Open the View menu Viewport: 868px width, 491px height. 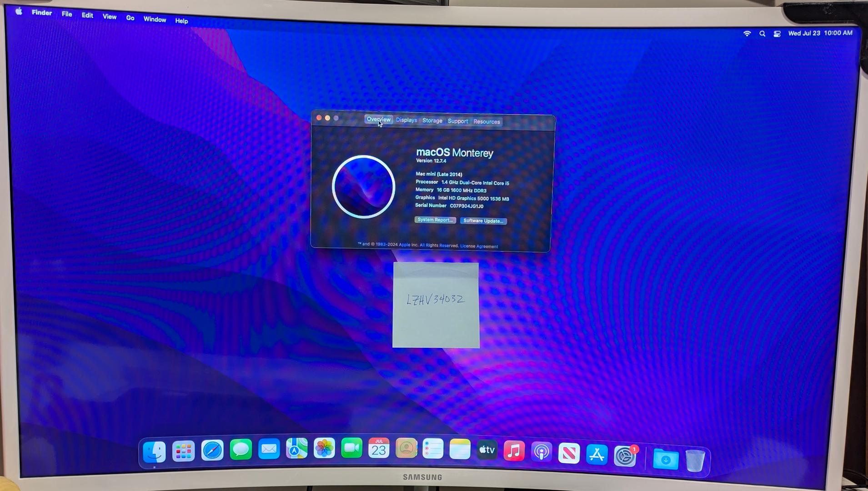pyautogui.click(x=110, y=17)
